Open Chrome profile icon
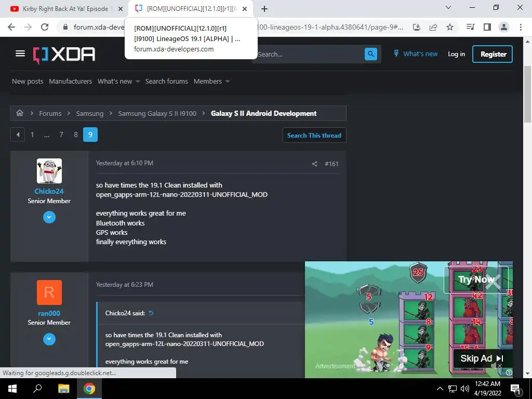Viewport: 532px width, 399px height. click(x=504, y=27)
